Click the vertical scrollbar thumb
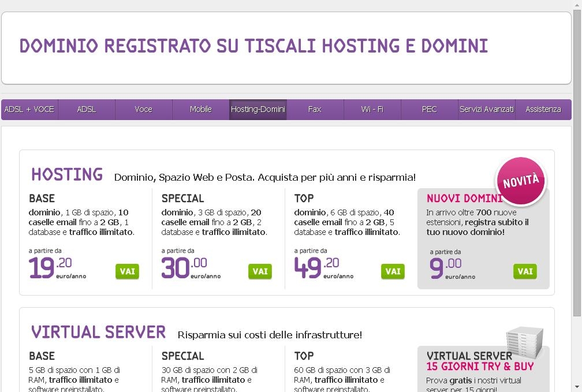The width and height of the screenshot is (582, 392). (577, 163)
